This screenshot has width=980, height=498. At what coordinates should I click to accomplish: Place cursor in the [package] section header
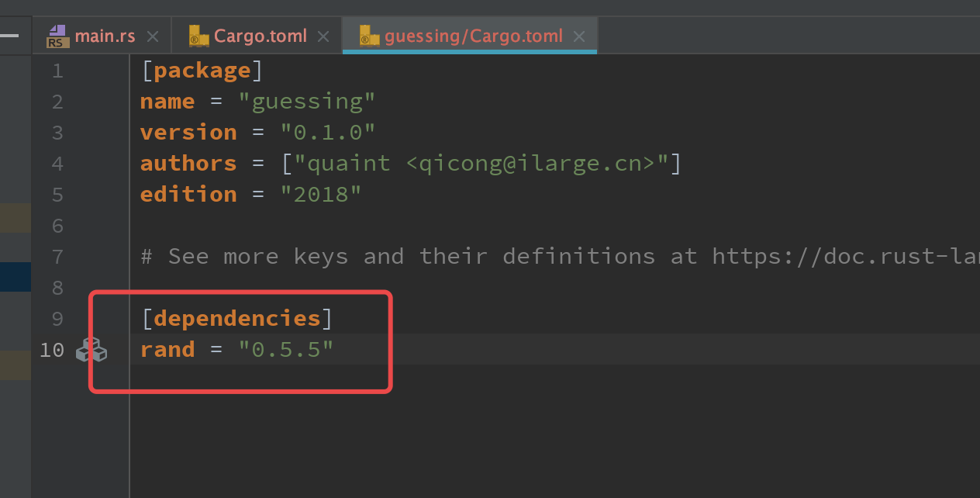tap(202, 71)
